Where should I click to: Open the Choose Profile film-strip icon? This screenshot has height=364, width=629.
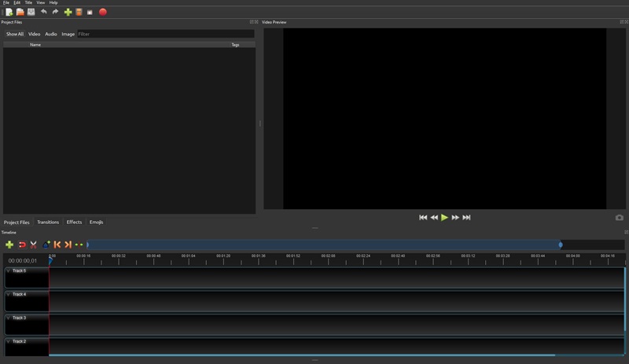pyautogui.click(x=79, y=12)
